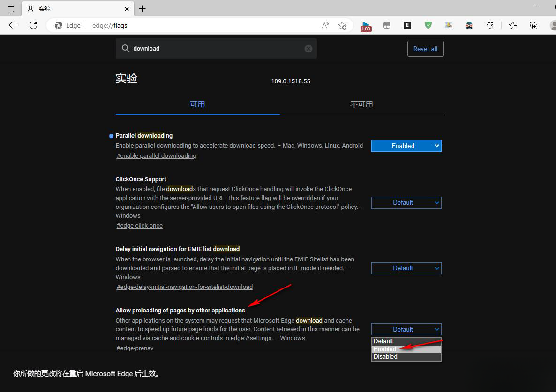Click the restart notice text at bottom
Viewport: 556px width, 392px height.
pyautogui.click(x=87, y=374)
